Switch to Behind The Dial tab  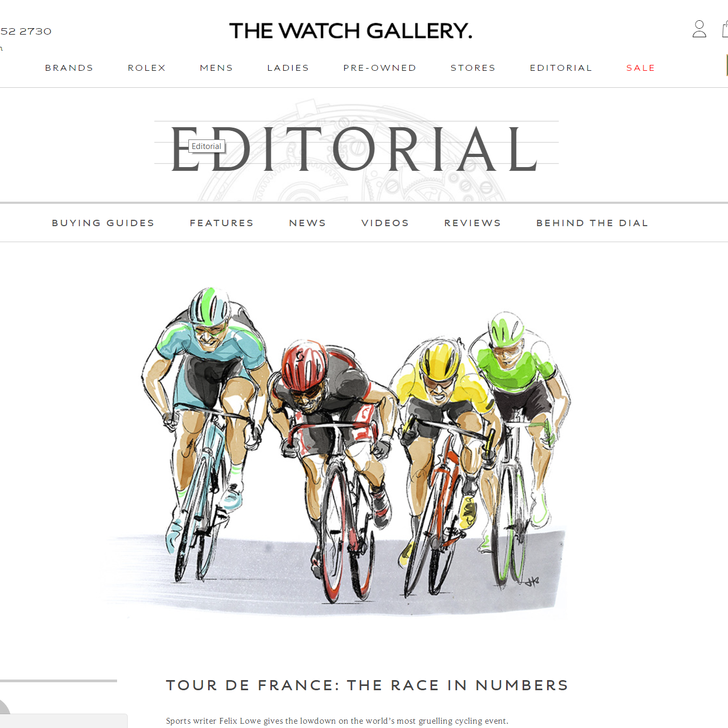[592, 223]
